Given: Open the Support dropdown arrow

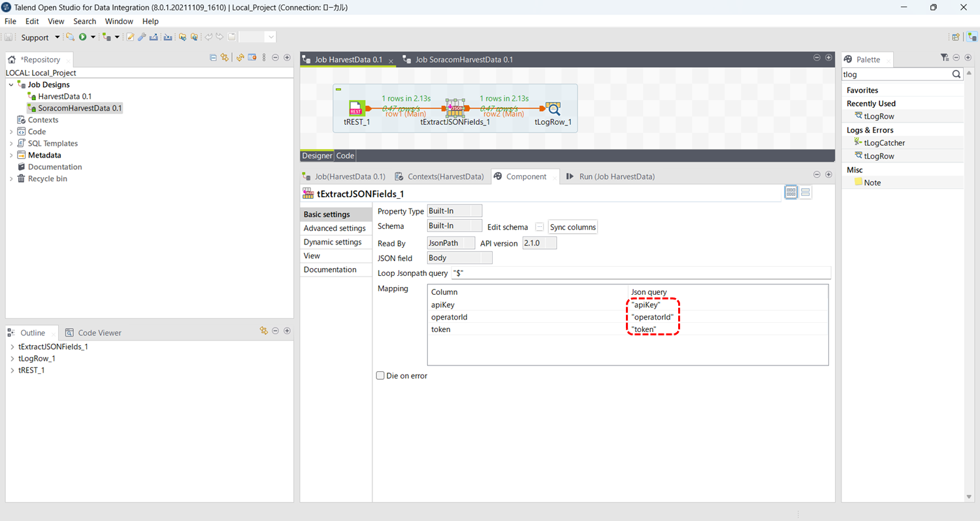Looking at the screenshot, I should [57, 37].
